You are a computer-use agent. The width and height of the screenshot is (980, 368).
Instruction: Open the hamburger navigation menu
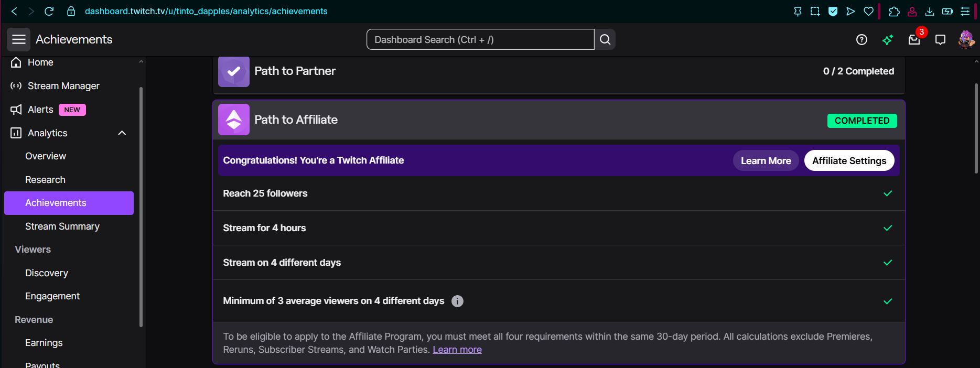coord(18,40)
